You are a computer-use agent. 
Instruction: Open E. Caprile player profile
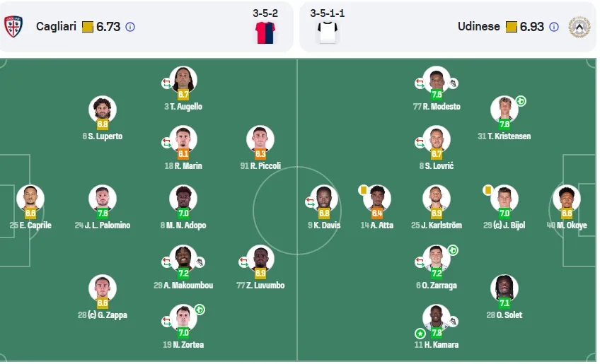(30, 199)
